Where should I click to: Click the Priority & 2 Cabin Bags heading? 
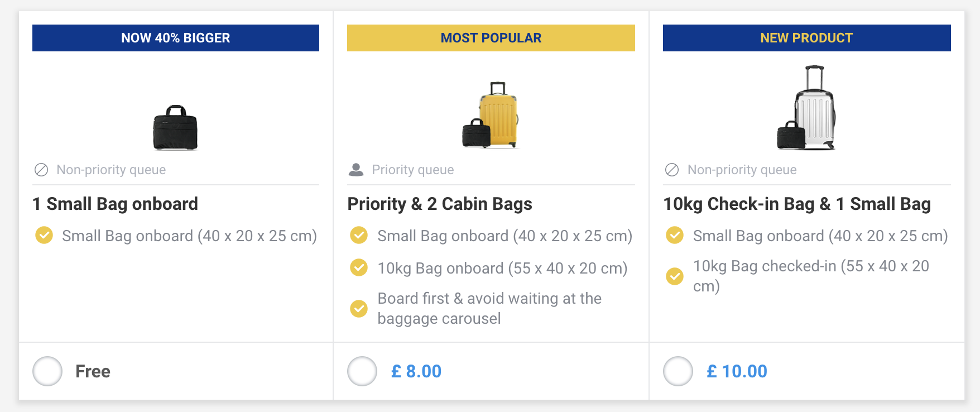(440, 204)
